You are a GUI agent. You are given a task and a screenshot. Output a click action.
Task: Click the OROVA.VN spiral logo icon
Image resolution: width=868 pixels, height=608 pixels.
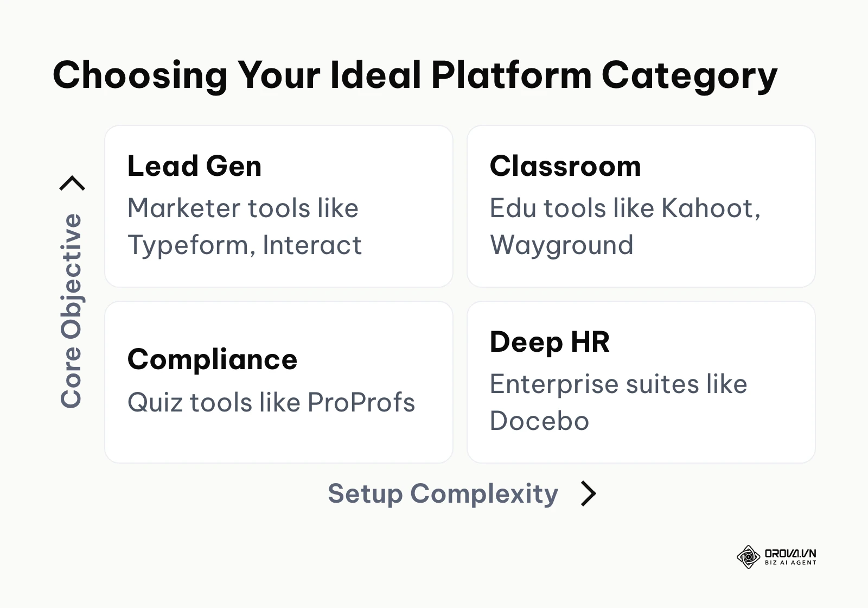coord(748,557)
